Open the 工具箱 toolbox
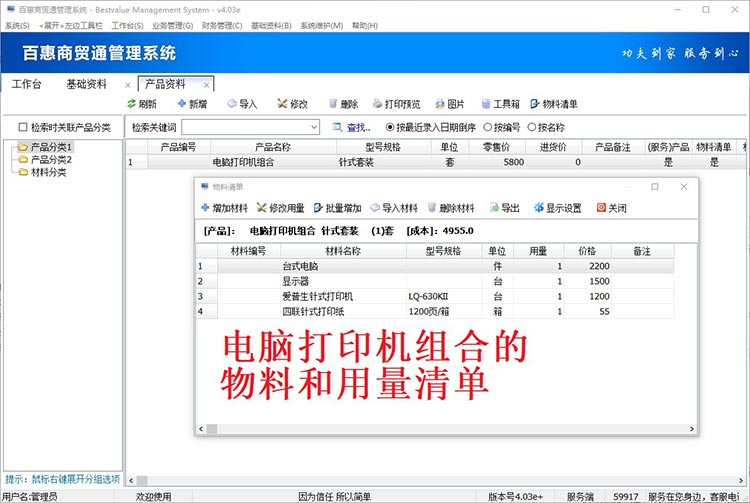This screenshot has height=503, width=750. pyautogui.click(x=500, y=104)
